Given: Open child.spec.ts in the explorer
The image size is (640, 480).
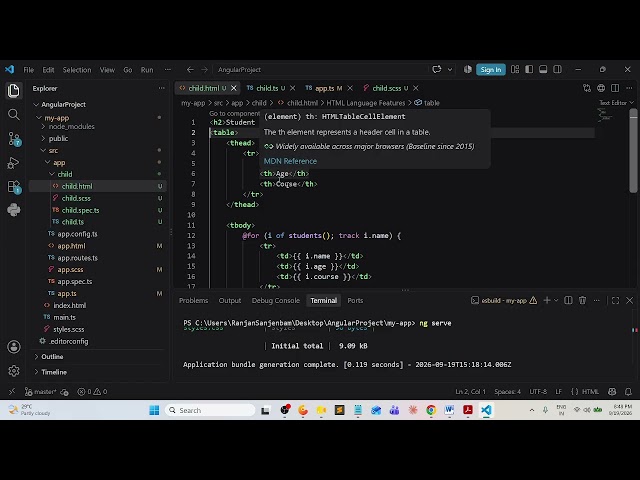Looking at the screenshot, I should [x=80, y=210].
